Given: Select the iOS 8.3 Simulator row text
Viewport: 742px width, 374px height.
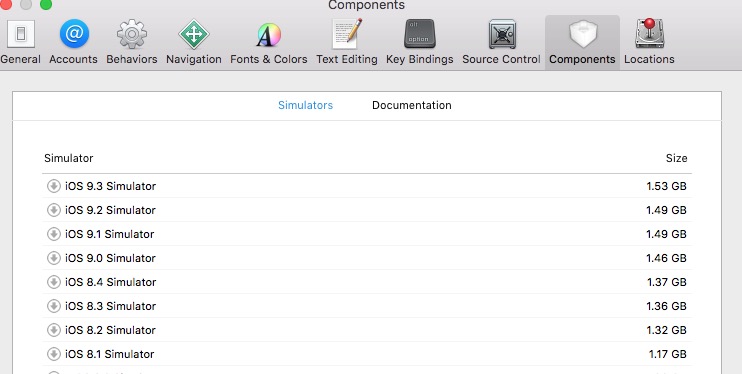Looking at the screenshot, I should point(110,306).
